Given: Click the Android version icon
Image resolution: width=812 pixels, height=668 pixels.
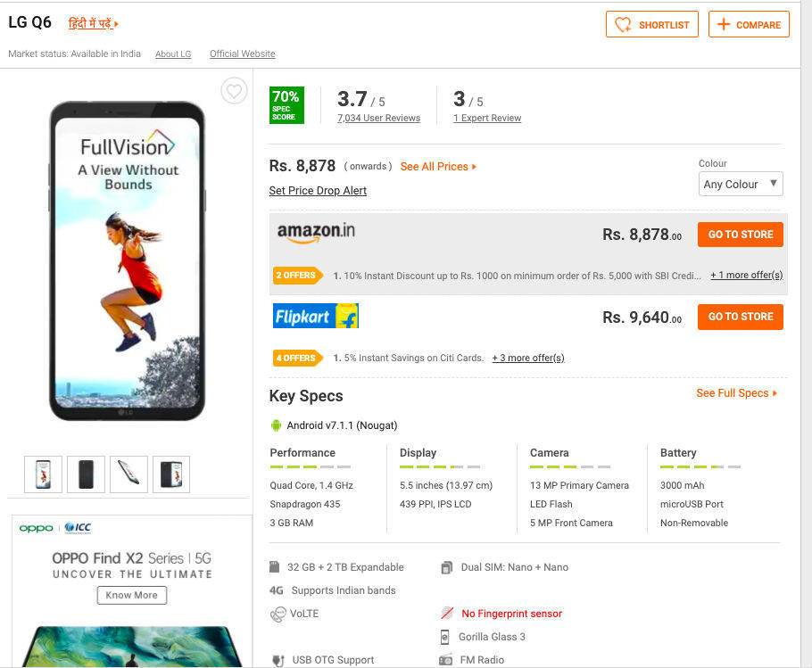Looking at the screenshot, I should (276, 425).
